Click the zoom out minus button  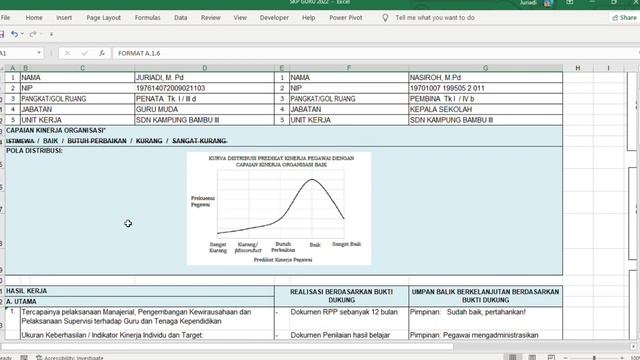[x=565, y=358]
